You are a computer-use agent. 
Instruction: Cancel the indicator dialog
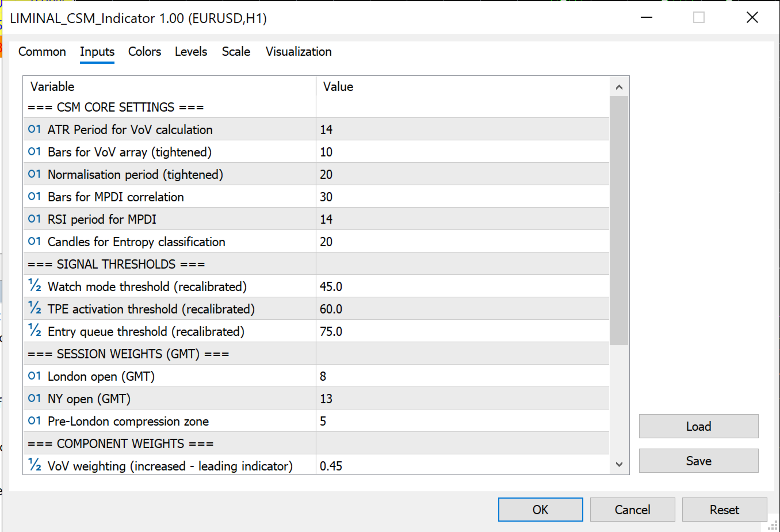click(633, 510)
